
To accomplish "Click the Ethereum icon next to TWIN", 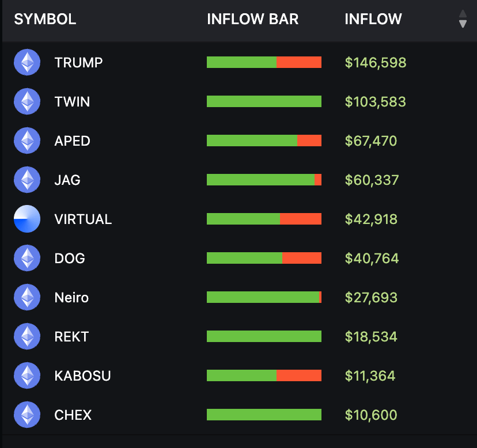I will pyautogui.click(x=27, y=101).
